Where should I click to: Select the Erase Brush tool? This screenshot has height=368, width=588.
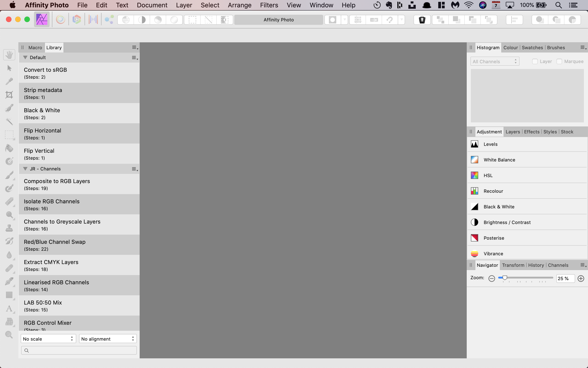pyautogui.click(x=9, y=201)
